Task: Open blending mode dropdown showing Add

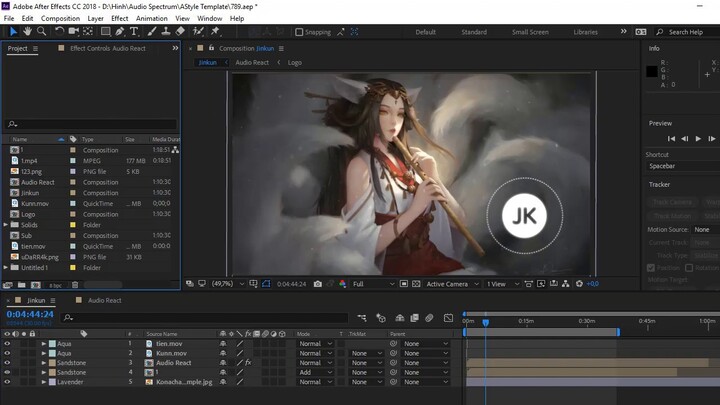Action: tap(315, 372)
